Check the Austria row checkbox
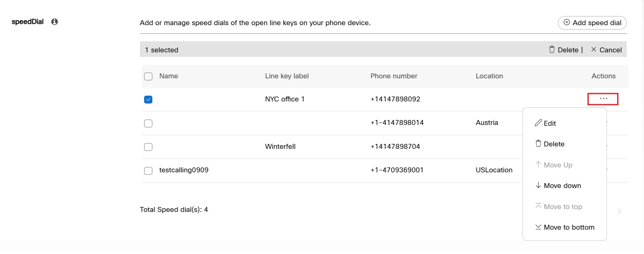This screenshot has height=254, width=644. pos(148,123)
